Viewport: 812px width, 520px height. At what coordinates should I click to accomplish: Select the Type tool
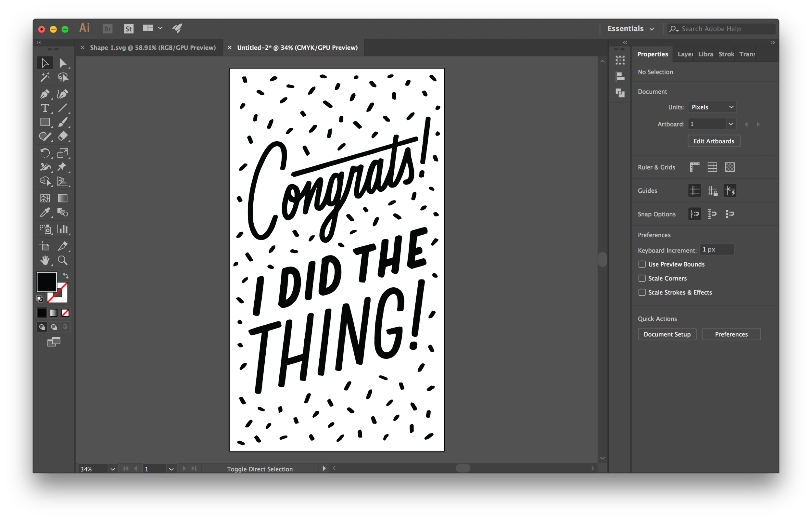click(45, 109)
